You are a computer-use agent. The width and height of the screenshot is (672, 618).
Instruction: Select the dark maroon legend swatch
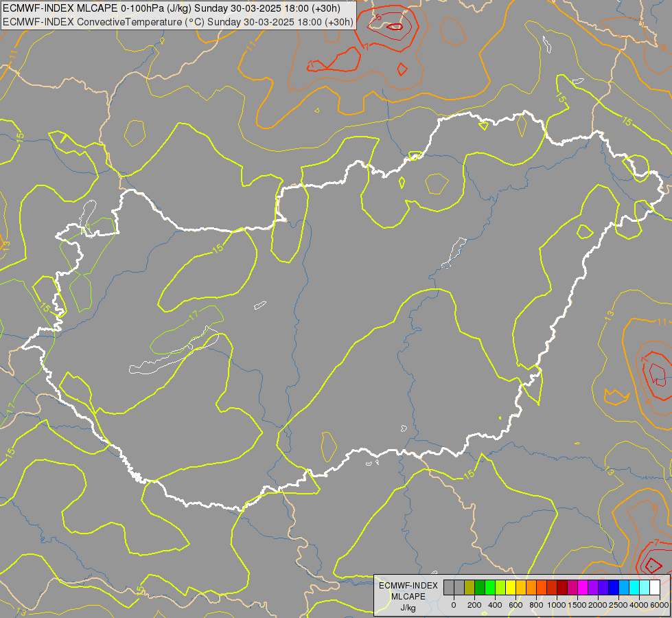[562, 587]
